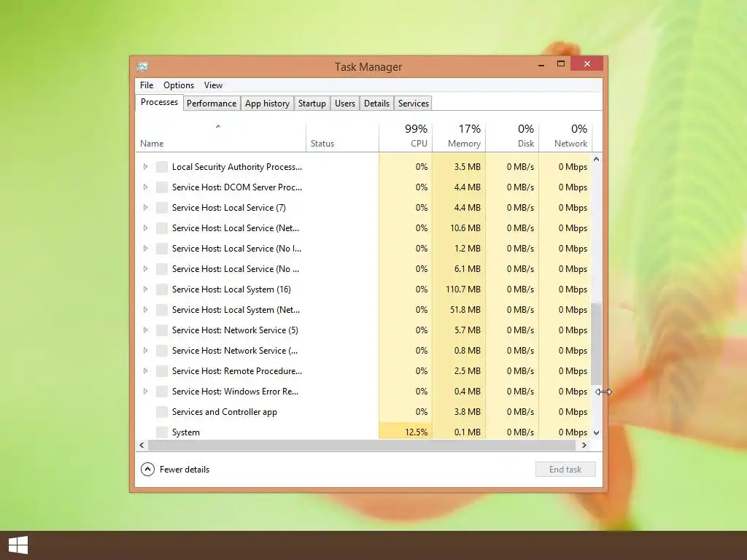Viewport: 747px width, 560px height.
Task: Sort by the Status column header
Action: [x=343, y=136]
